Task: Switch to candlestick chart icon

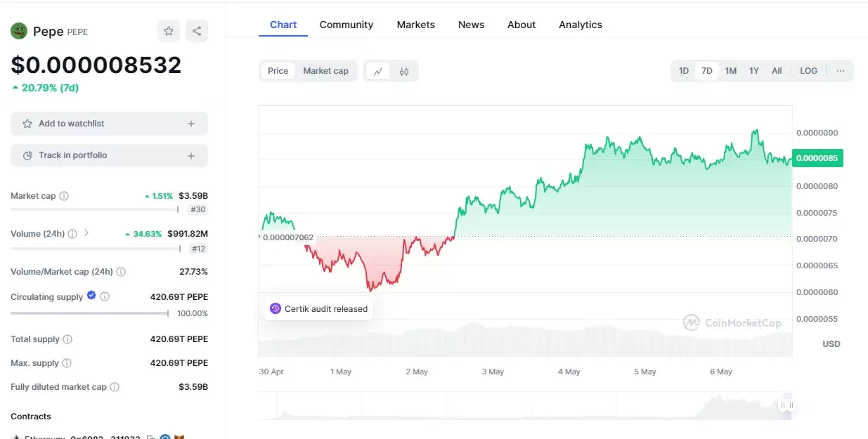Action: [x=404, y=71]
